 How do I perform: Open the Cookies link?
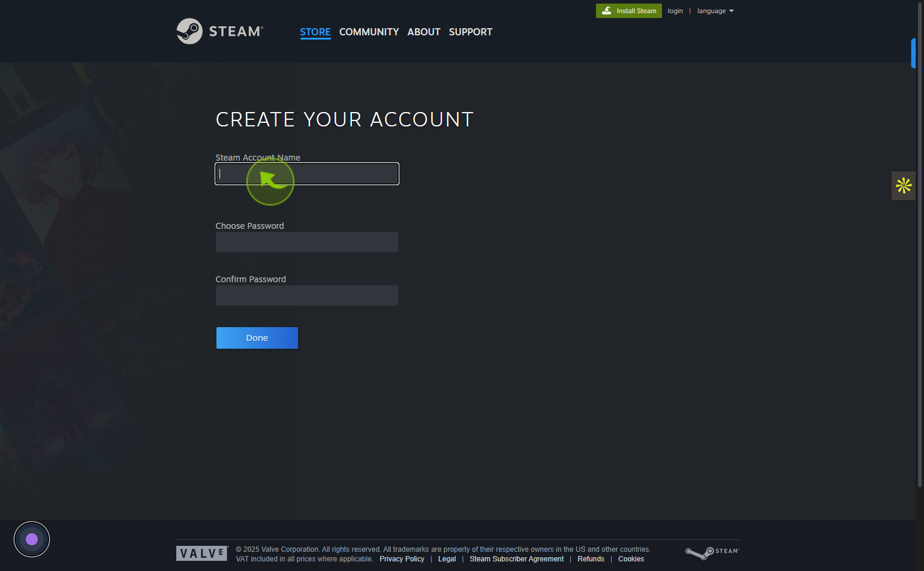[x=631, y=559]
